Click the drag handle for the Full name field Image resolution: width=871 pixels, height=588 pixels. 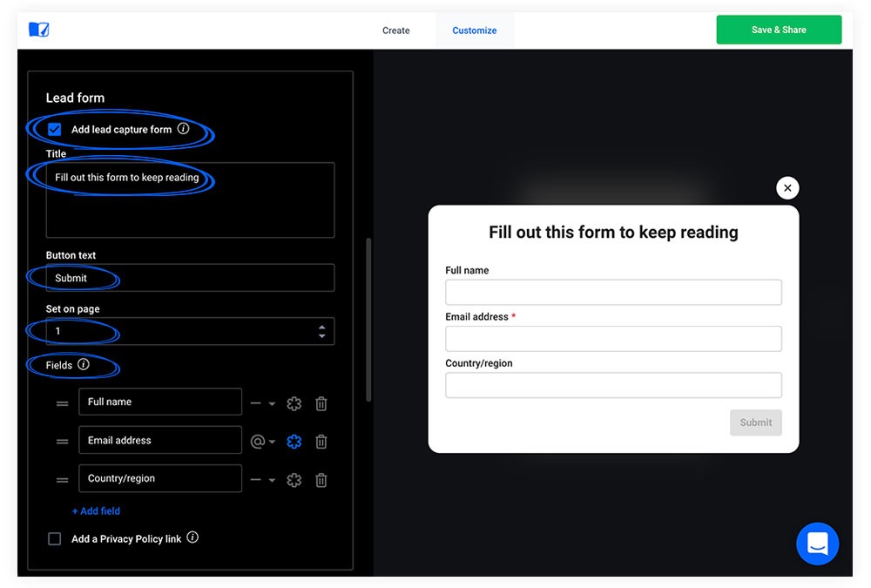point(62,403)
